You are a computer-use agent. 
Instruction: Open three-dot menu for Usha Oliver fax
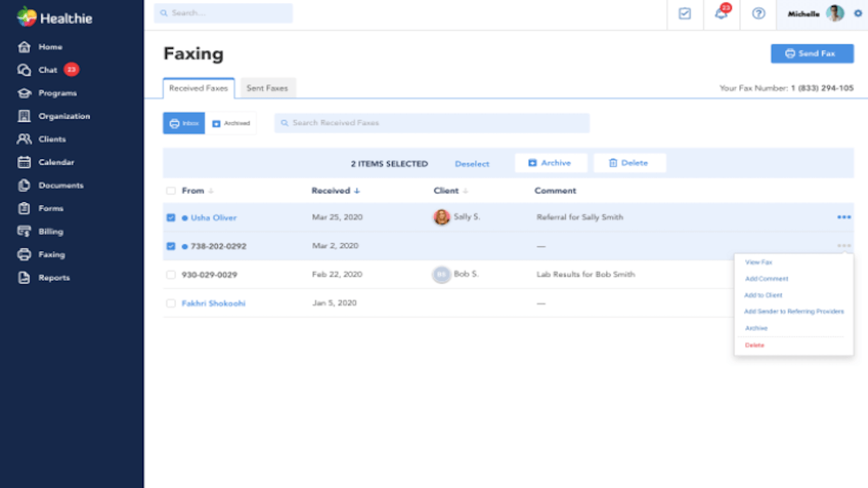(844, 217)
